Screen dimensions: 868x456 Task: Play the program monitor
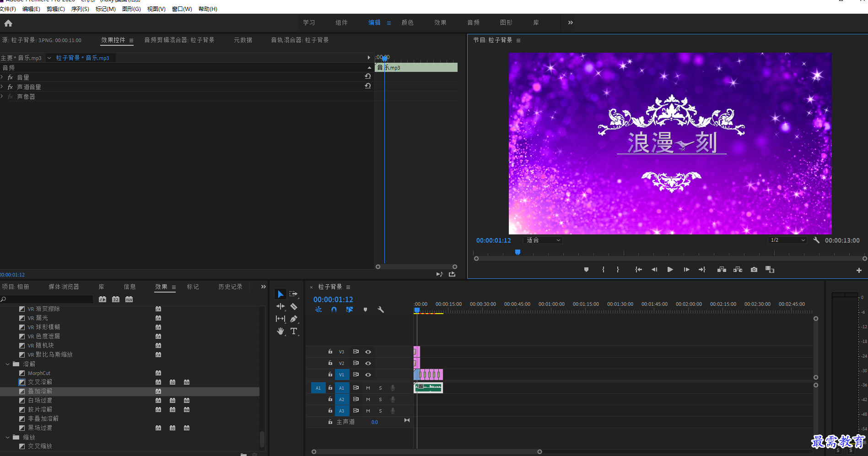pos(670,270)
